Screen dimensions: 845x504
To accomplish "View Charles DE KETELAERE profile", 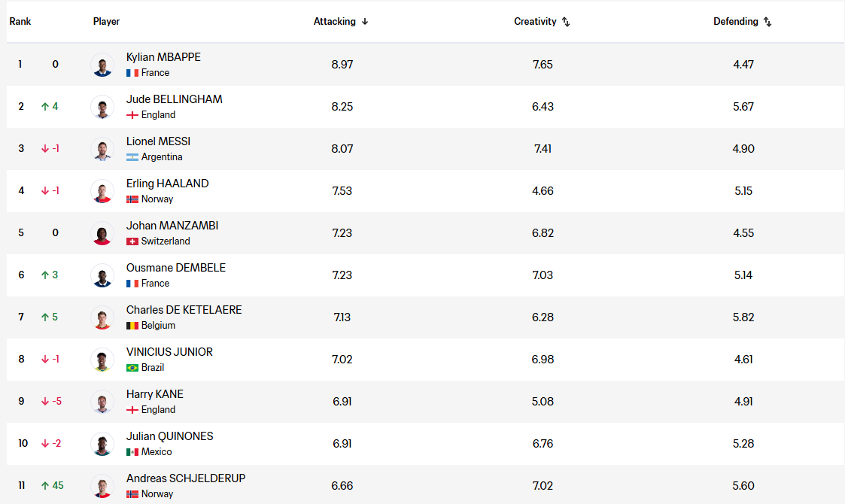I will point(184,309).
